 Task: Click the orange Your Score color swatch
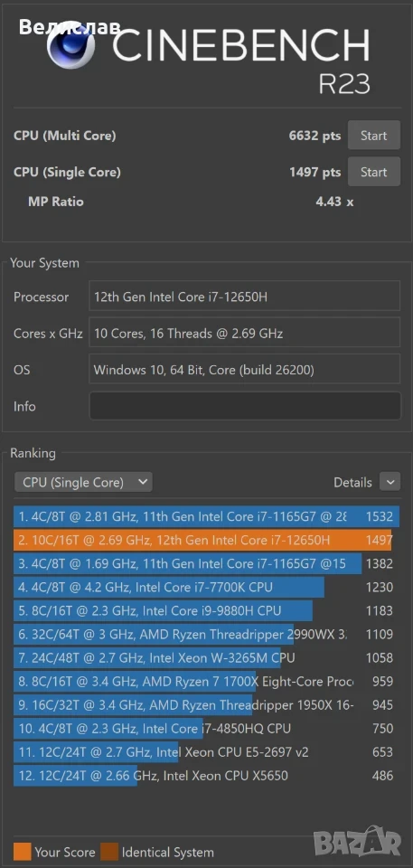pyautogui.click(x=23, y=852)
